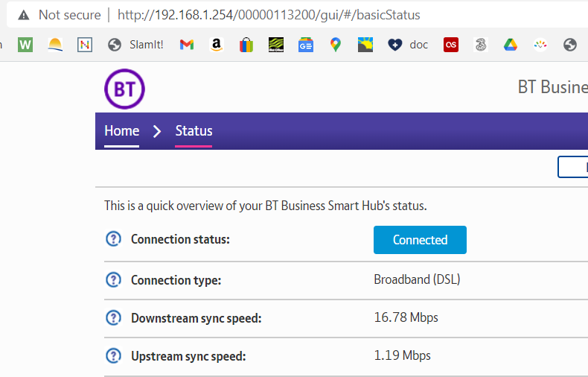The height and width of the screenshot is (377, 588).
Task: Open help for Downstream sync speed
Action: coord(113,317)
